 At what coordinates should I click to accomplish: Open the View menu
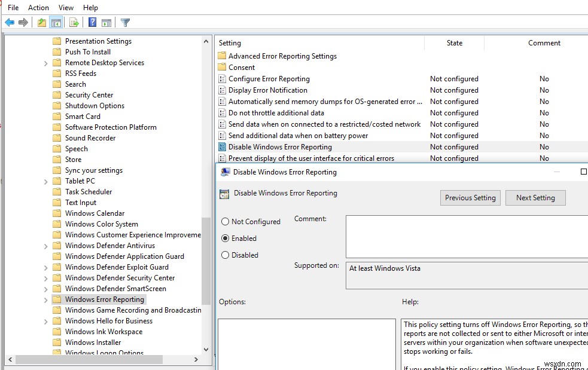click(x=66, y=7)
